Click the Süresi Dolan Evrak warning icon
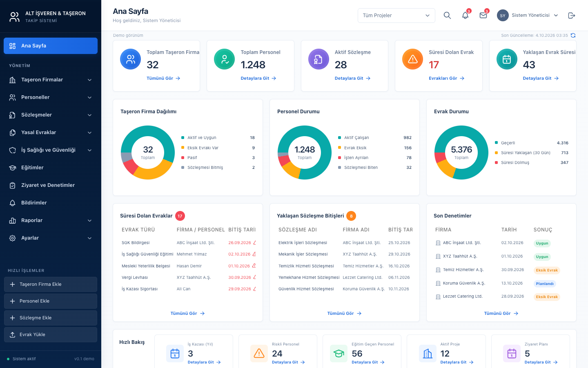This screenshot has height=368, width=588. pyautogui.click(x=413, y=59)
